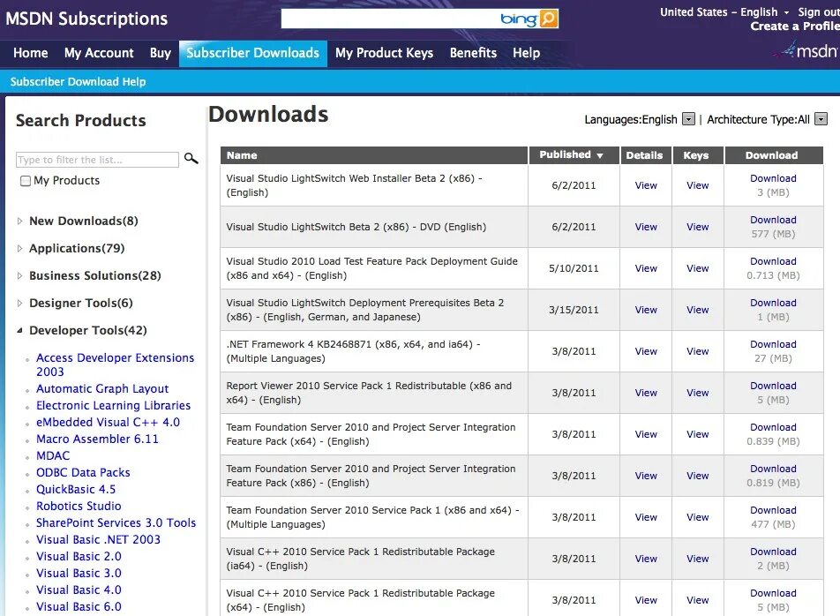840x616 pixels.
Task: Open the My Product Keys tab
Action: tap(384, 53)
